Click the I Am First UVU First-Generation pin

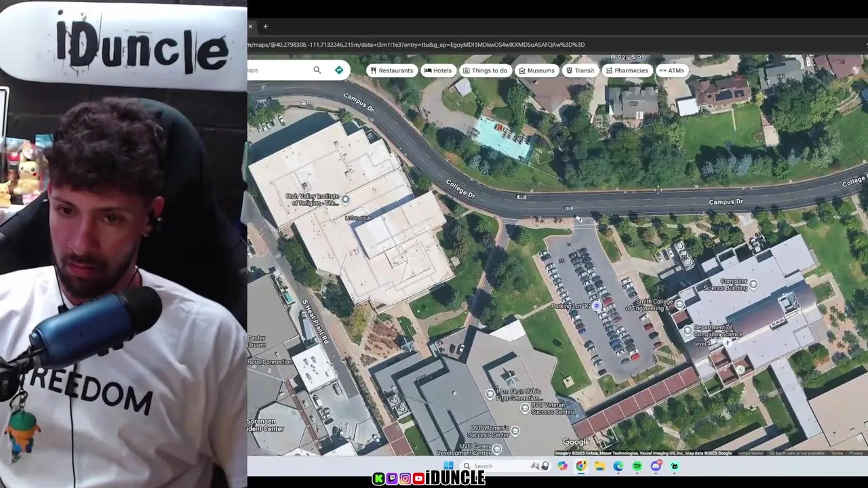[x=490, y=394]
